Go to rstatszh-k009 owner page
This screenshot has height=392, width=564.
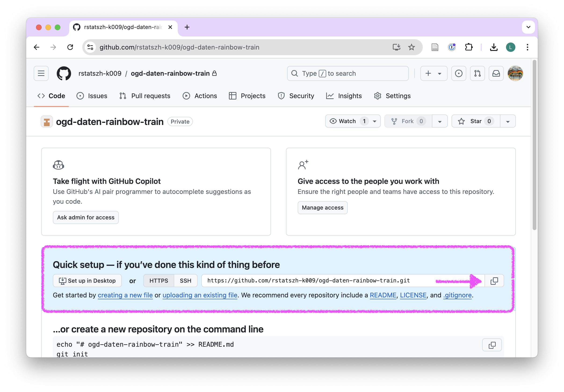100,73
